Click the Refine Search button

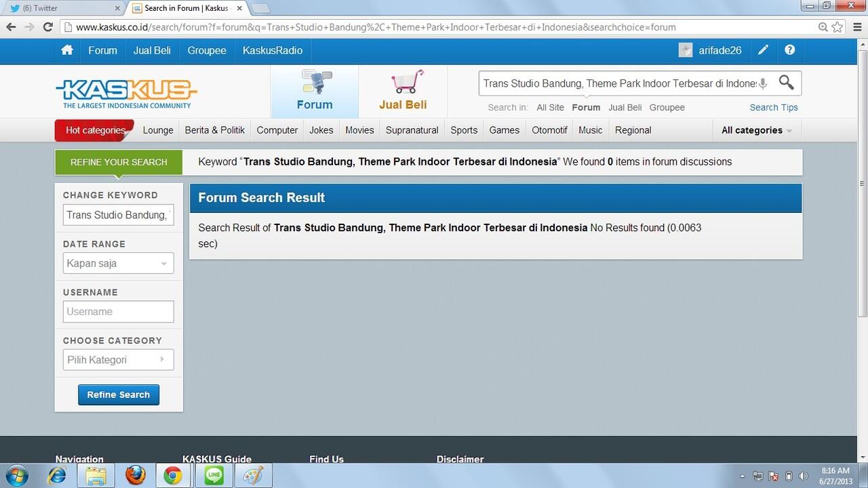tap(119, 394)
